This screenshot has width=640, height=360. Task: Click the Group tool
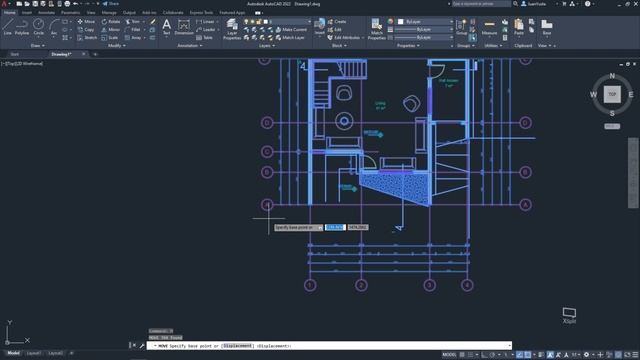coord(461,27)
